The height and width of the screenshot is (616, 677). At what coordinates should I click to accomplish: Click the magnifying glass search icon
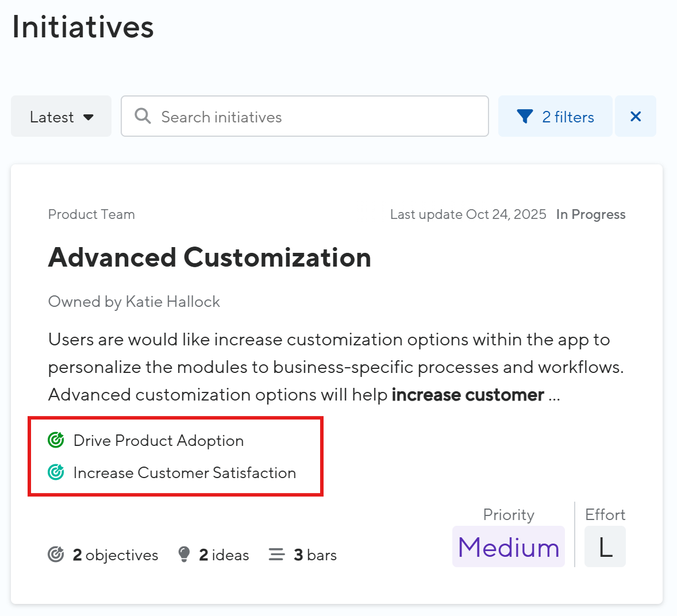pos(143,116)
